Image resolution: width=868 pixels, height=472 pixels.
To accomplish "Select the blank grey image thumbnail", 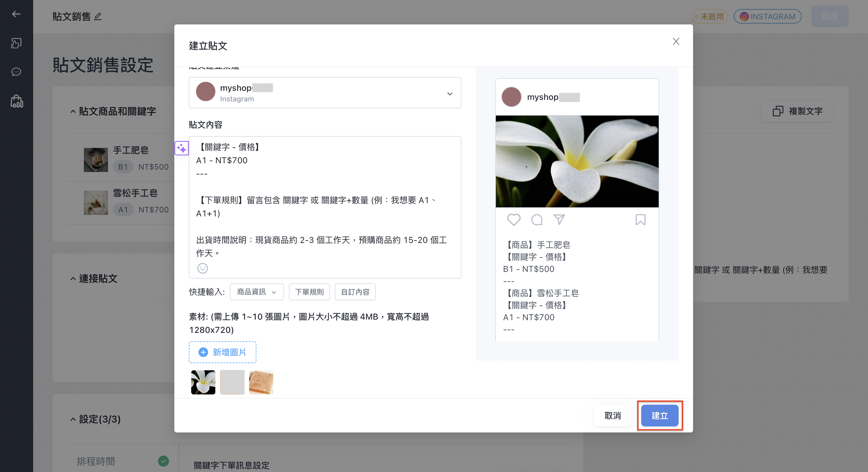I will (x=232, y=382).
